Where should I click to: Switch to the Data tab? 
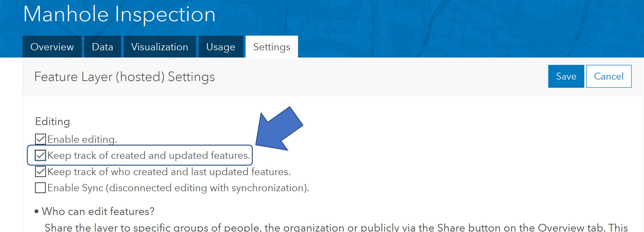(x=102, y=47)
